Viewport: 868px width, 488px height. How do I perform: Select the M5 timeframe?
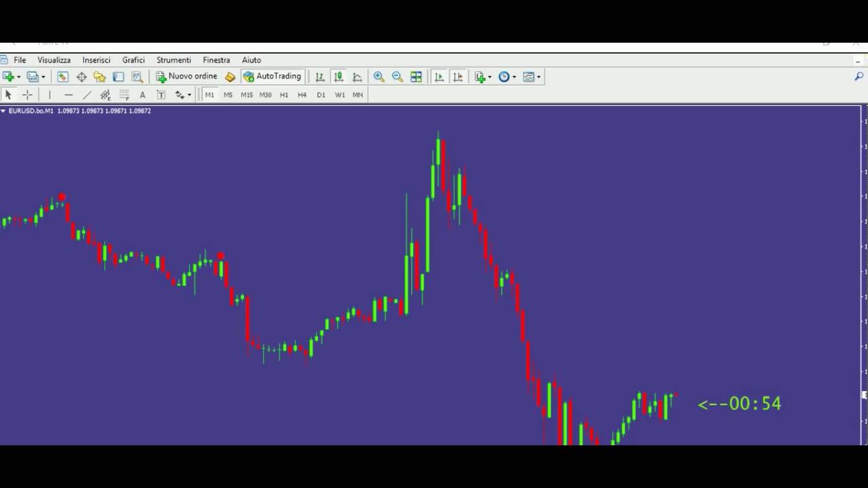click(x=228, y=95)
